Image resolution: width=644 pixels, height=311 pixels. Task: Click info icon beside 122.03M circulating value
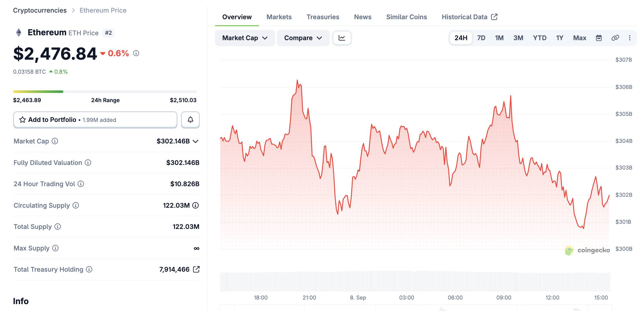click(196, 205)
